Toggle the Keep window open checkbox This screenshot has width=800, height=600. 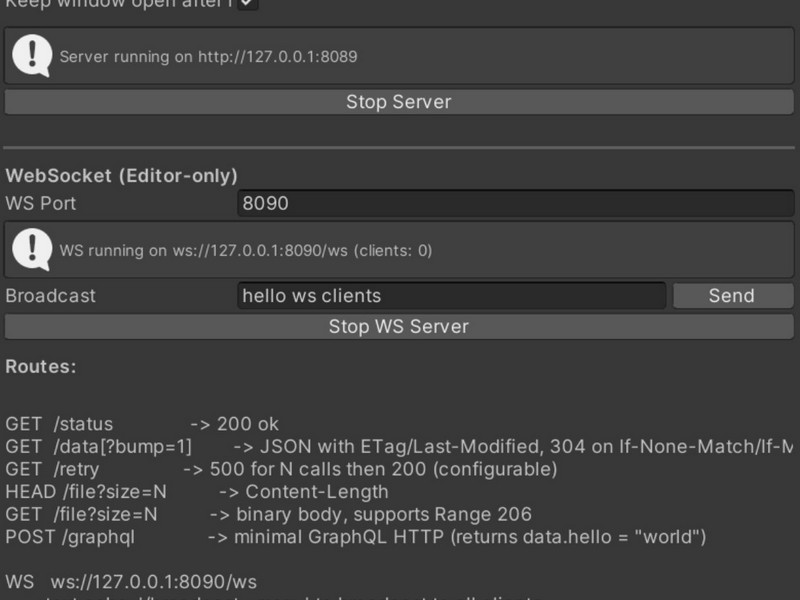point(248,4)
